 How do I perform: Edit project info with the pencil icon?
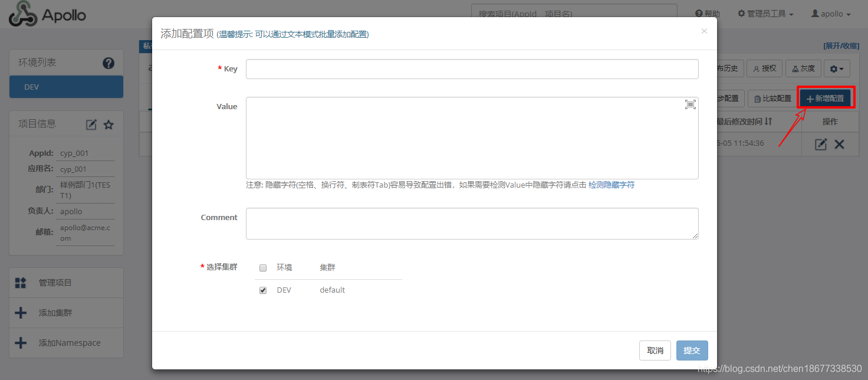91,124
